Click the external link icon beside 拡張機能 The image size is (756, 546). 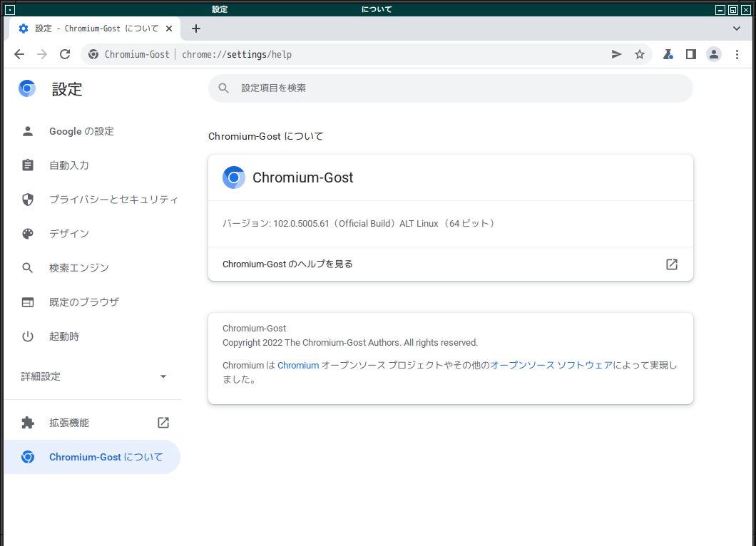pyautogui.click(x=163, y=423)
